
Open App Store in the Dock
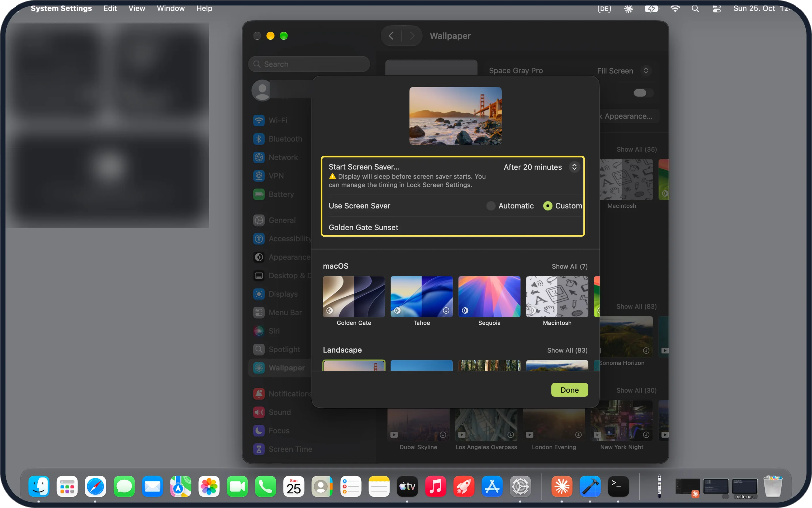click(x=492, y=486)
